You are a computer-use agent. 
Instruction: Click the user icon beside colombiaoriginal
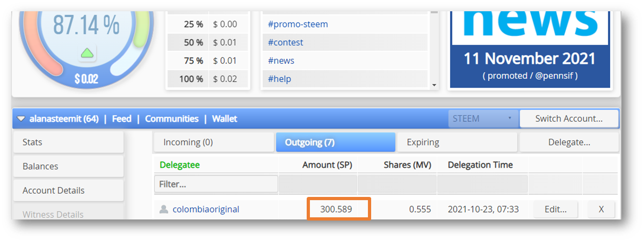164,210
